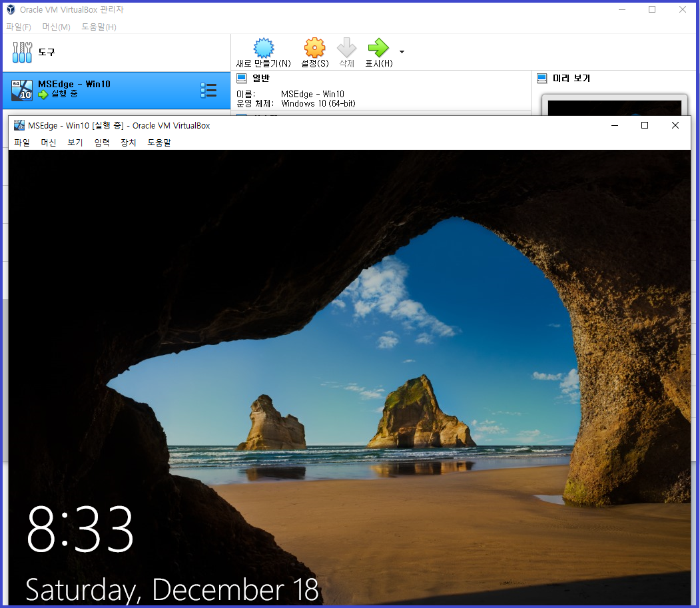Open the 머신(M) menu in VirtualBox Manager
This screenshot has width=700, height=608.
[x=56, y=27]
